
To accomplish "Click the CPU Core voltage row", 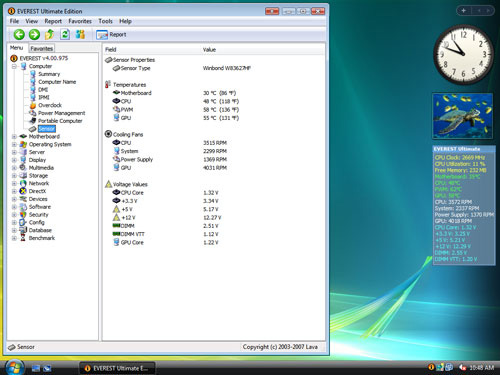I will click(213, 193).
